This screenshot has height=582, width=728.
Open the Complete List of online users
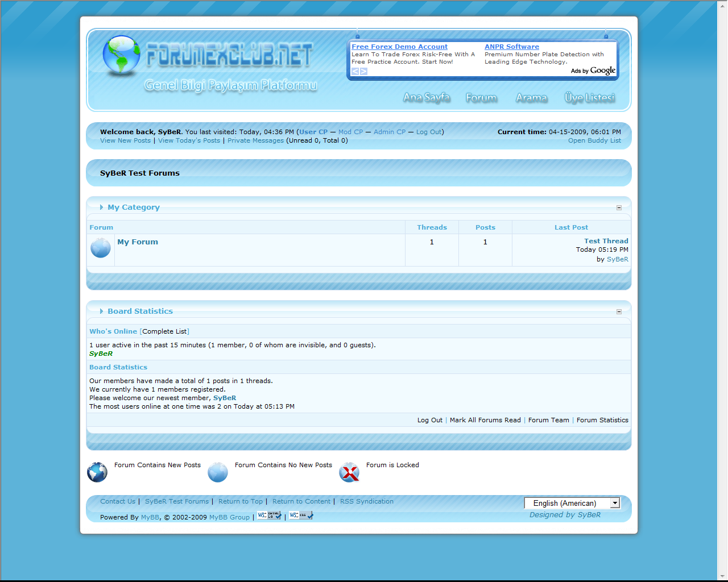click(x=164, y=331)
